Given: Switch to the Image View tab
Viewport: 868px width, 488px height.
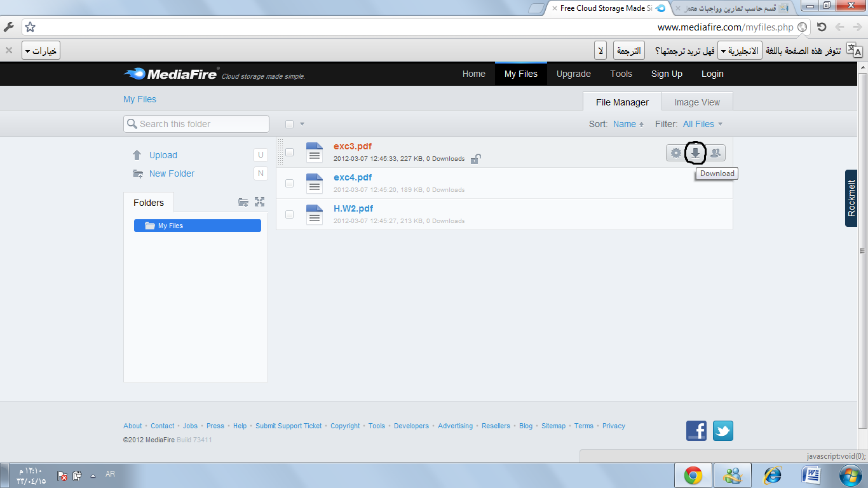Looking at the screenshot, I should tap(697, 102).
